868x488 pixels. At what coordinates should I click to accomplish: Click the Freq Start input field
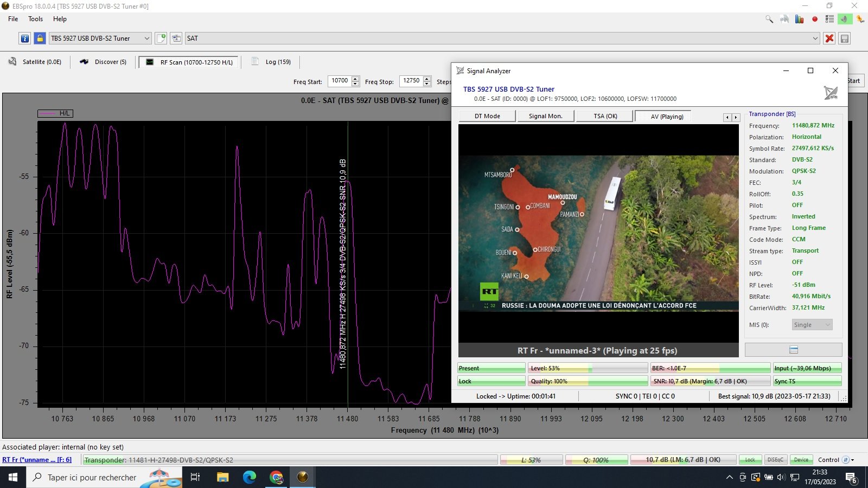[x=340, y=81]
